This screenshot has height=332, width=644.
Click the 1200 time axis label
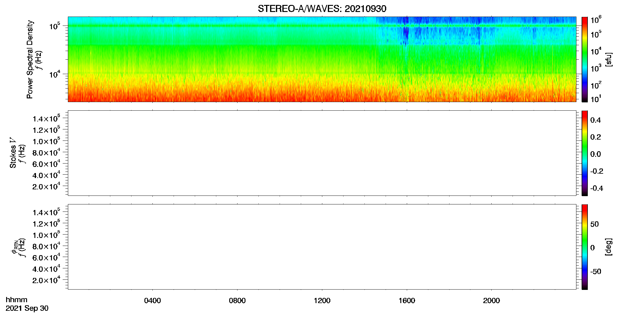point(322,301)
